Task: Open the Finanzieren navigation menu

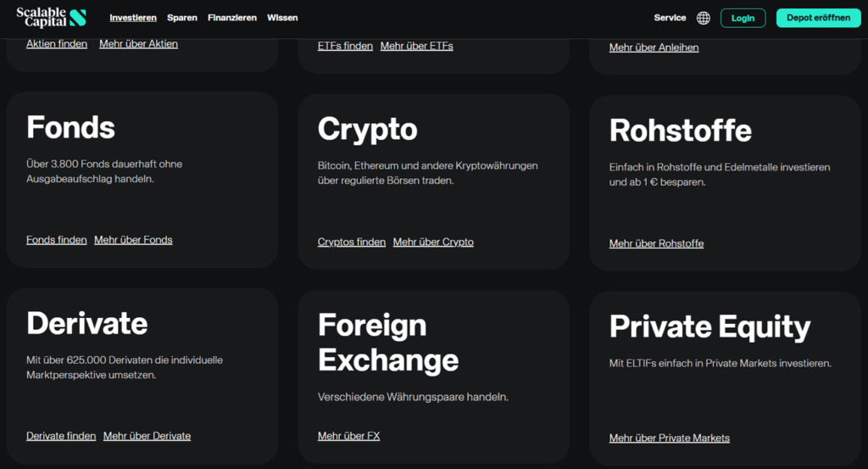Action: [232, 18]
